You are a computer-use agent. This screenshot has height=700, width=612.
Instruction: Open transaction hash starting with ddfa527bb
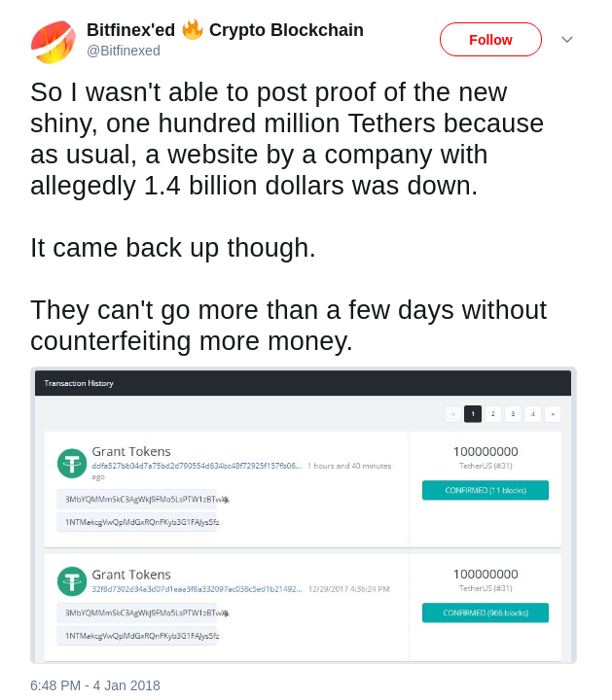[196, 467]
